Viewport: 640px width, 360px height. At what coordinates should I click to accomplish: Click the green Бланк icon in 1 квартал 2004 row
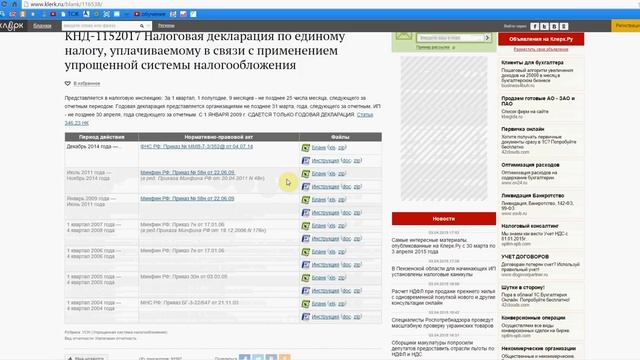click(x=306, y=304)
